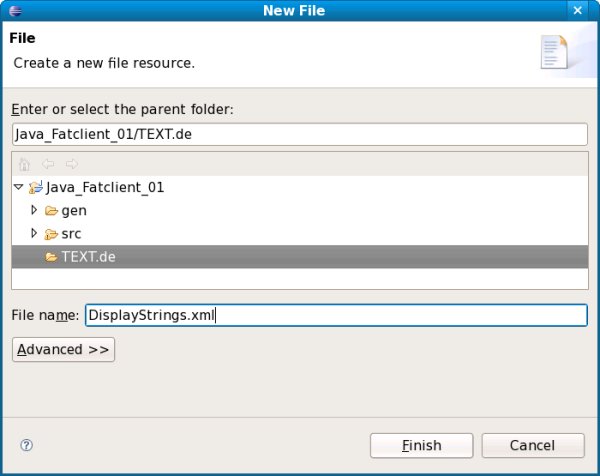Click the Java_Fatclient_01 project icon
600x476 pixels.
pyautogui.click(x=36, y=187)
